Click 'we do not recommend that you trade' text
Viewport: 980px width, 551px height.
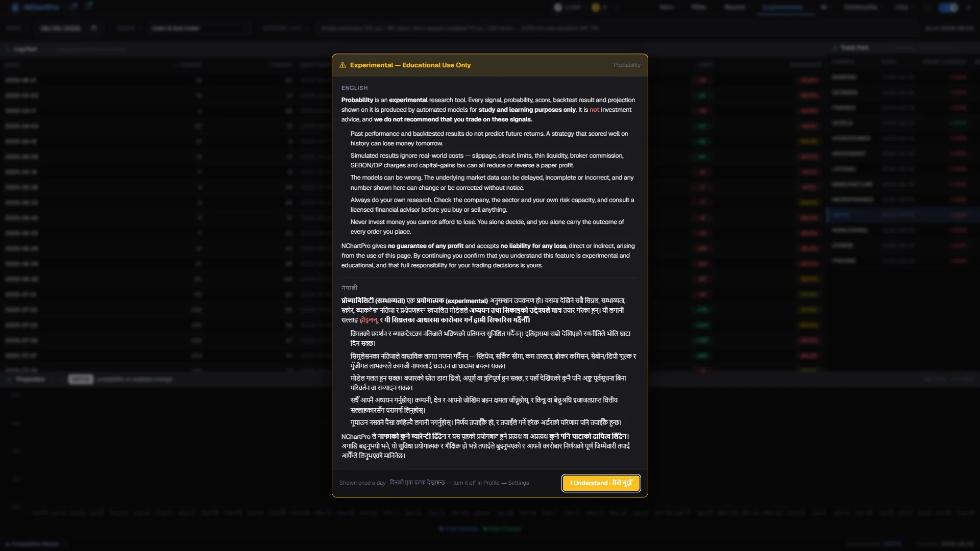[453, 119]
